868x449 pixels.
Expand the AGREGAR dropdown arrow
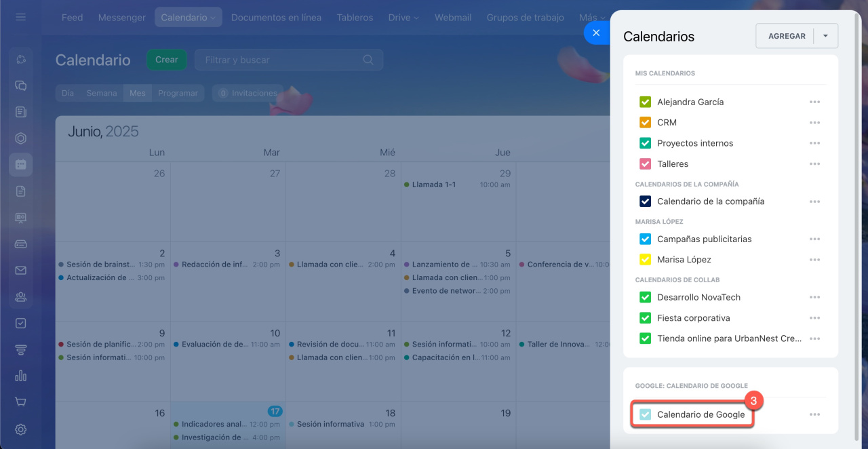point(825,36)
